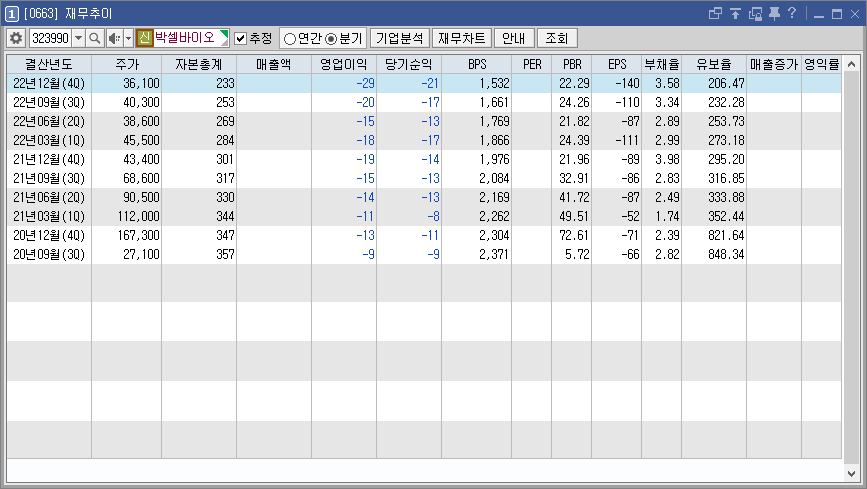
Task: Select row 20년12월(4Q)
Action: [x=424, y=235]
